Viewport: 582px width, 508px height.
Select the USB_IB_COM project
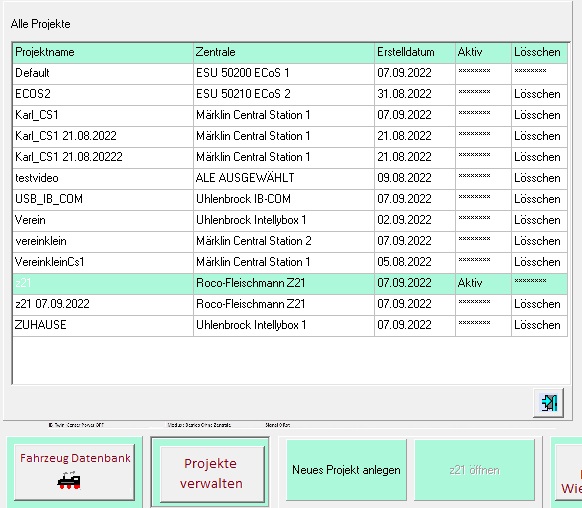point(103,199)
